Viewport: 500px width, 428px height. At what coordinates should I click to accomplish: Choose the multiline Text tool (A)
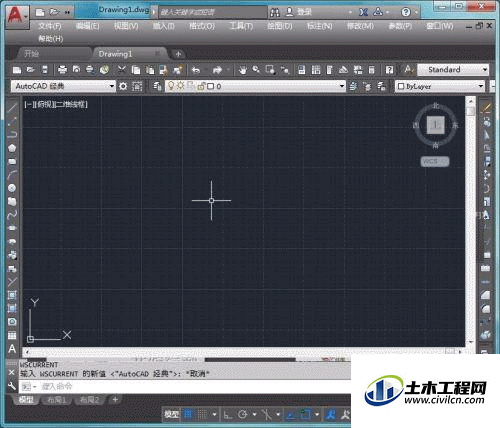coord(12,349)
